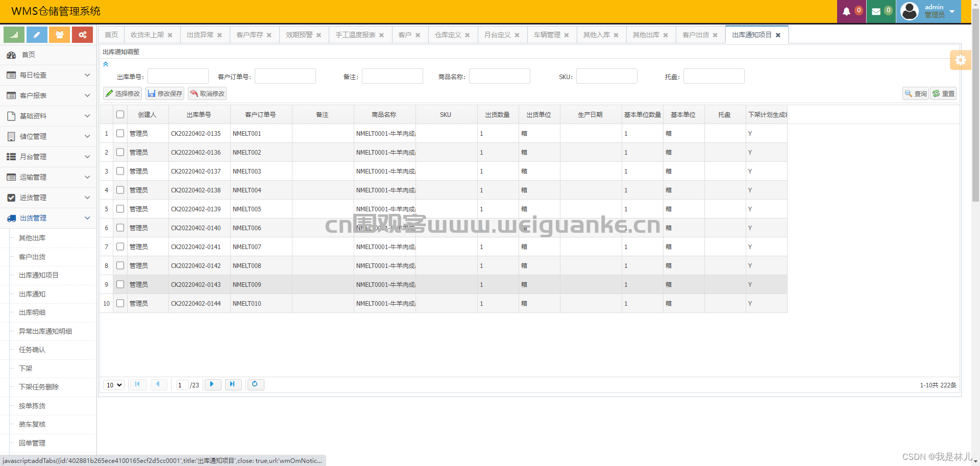Click the 修改保存 button
Screen dimensions: 980x466
click(x=165, y=93)
